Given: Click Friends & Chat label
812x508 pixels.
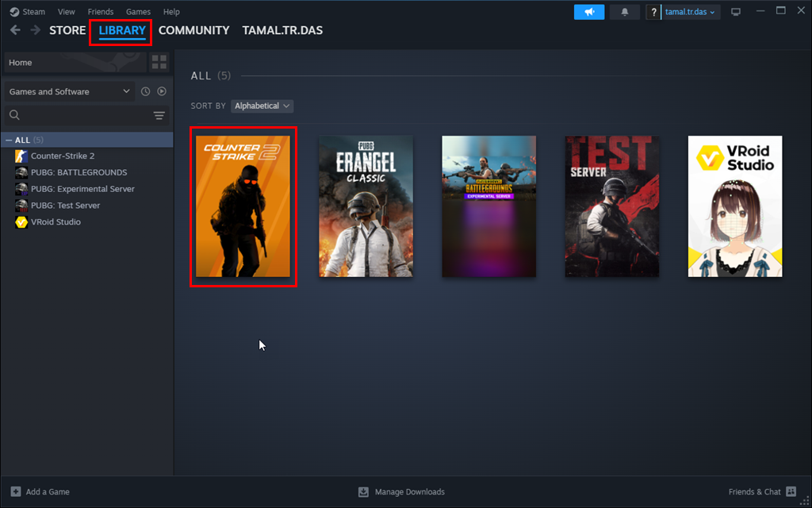Looking at the screenshot, I should click(x=755, y=491).
